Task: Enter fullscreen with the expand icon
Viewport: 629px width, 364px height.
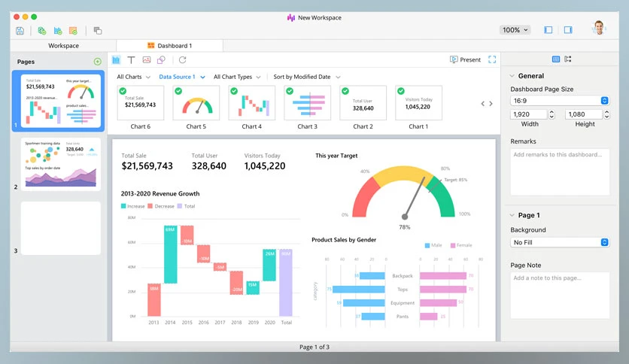Action: click(x=492, y=59)
